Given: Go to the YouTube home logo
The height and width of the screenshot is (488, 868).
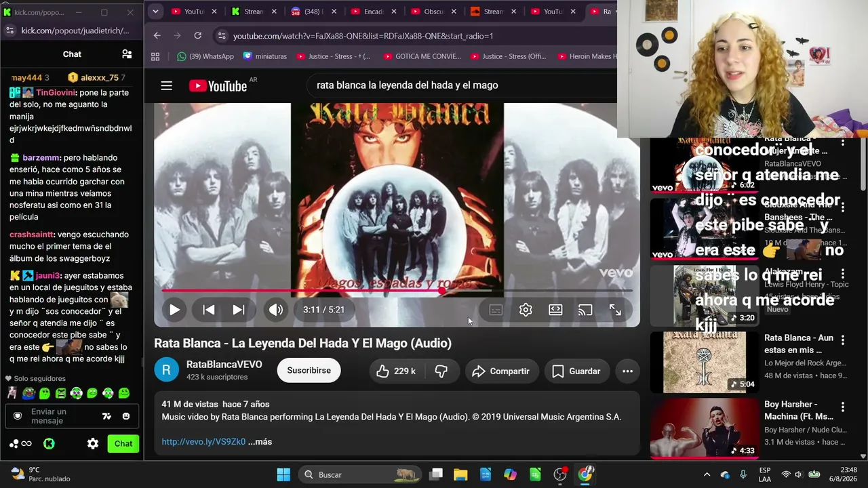Looking at the screenshot, I should (x=218, y=85).
